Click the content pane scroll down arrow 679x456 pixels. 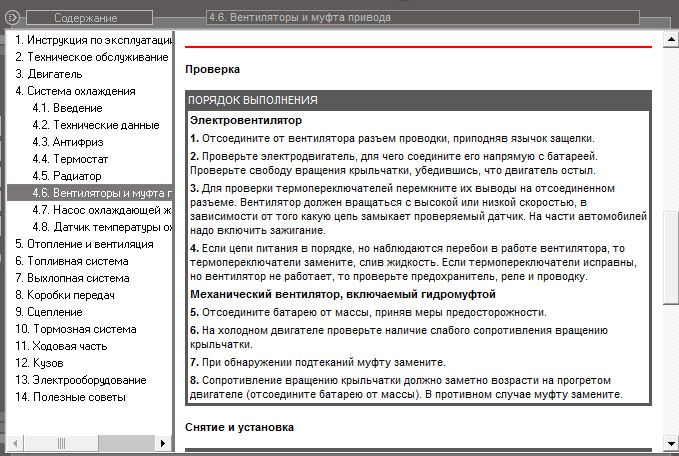point(671,443)
